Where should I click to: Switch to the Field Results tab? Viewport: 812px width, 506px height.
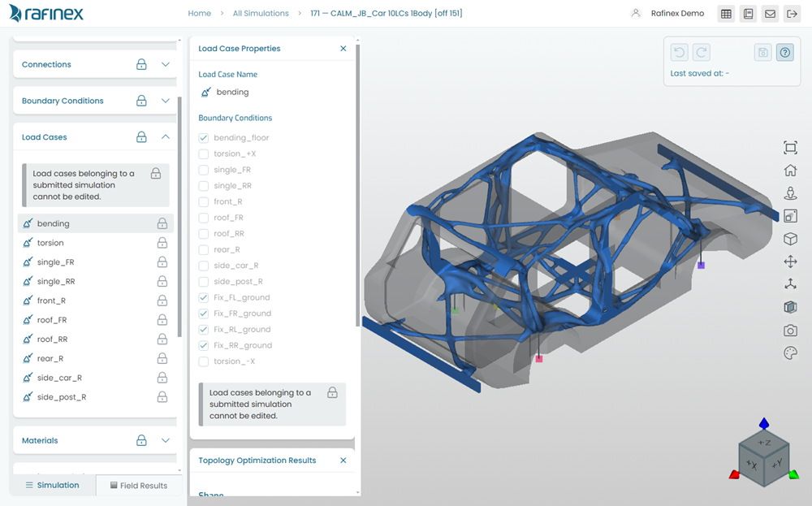point(139,485)
